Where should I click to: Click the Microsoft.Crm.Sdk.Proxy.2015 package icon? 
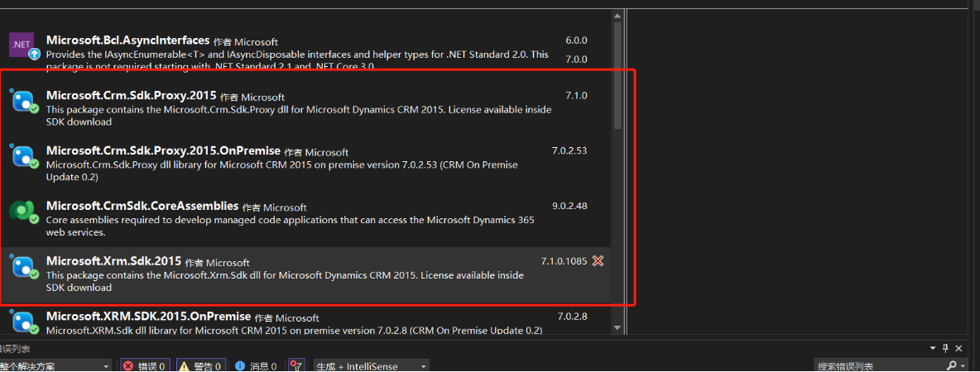[x=24, y=101]
